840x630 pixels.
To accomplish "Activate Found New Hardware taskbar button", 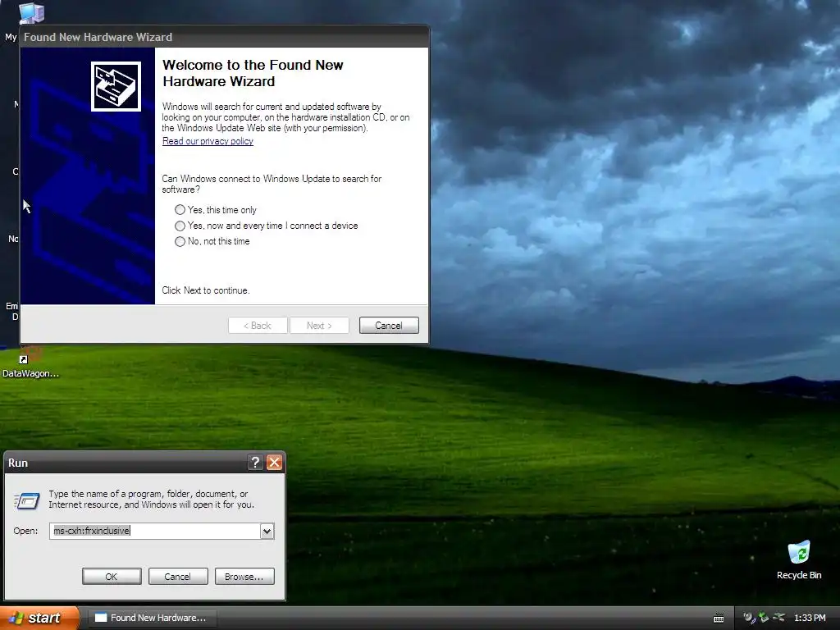I will [x=151, y=618].
